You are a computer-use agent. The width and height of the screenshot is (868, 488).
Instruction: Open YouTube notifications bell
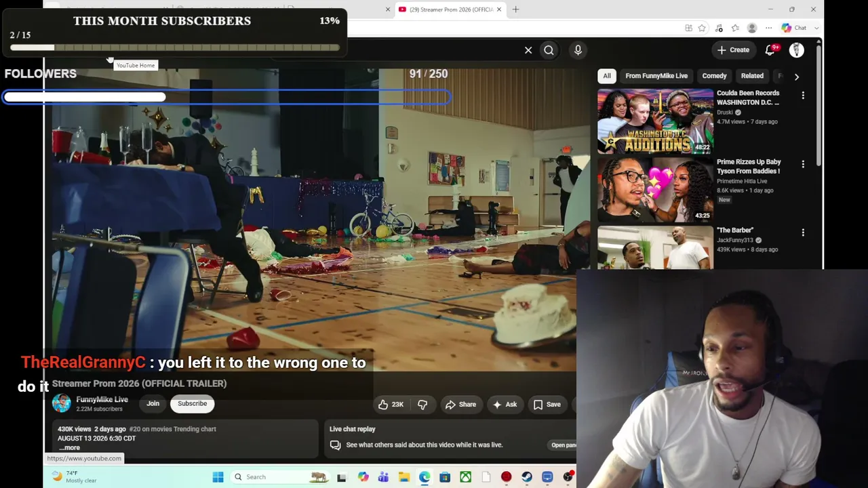tap(770, 49)
